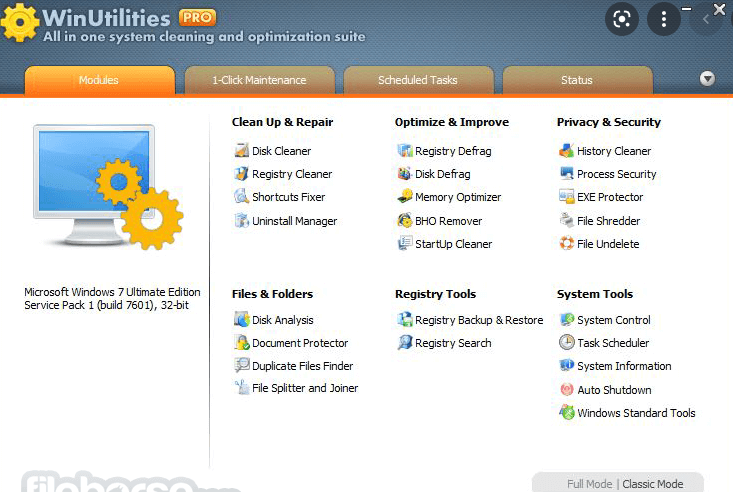Viewport: 733px width, 492px height.
Task: Expand the round dropdown arrow beside Status tab
Action: pyautogui.click(x=707, y=78)
